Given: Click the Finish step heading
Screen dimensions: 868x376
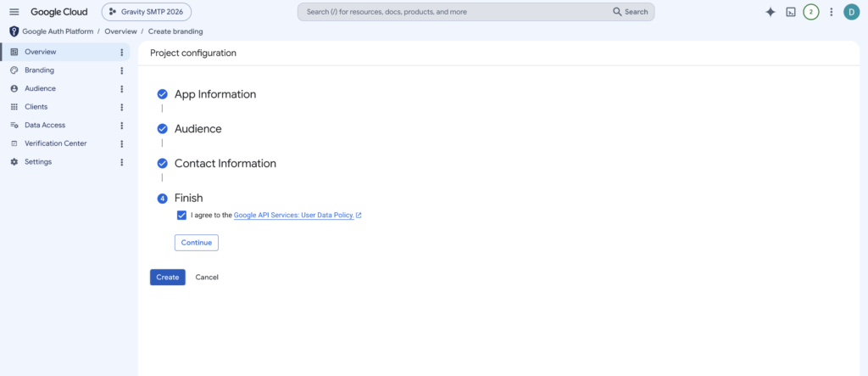Looking at the screenshot, I should [x=189, y=198].
